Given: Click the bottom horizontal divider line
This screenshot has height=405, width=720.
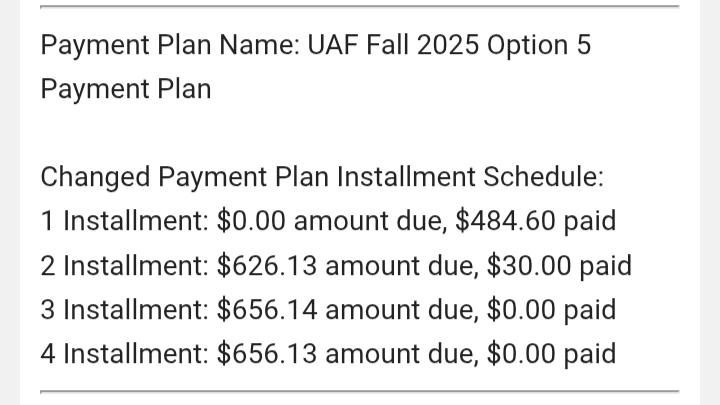Looking at the screenshot, I should [360, 392].
